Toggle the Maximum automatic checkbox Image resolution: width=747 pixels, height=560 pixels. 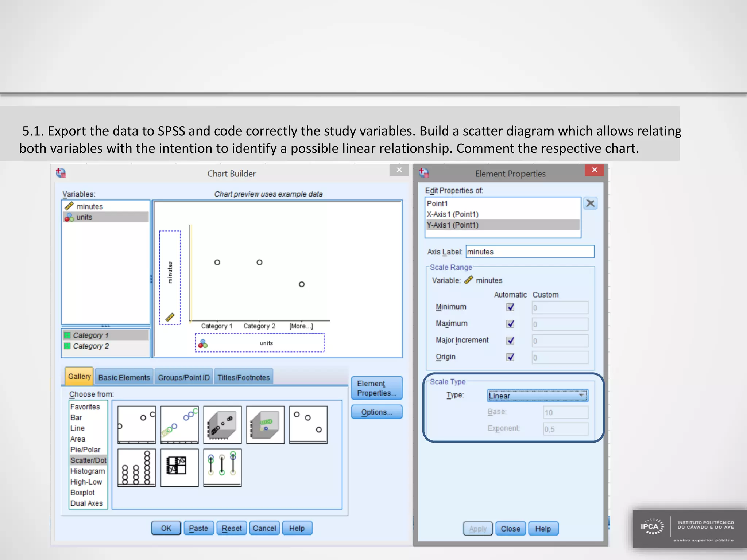click(510, 324)
